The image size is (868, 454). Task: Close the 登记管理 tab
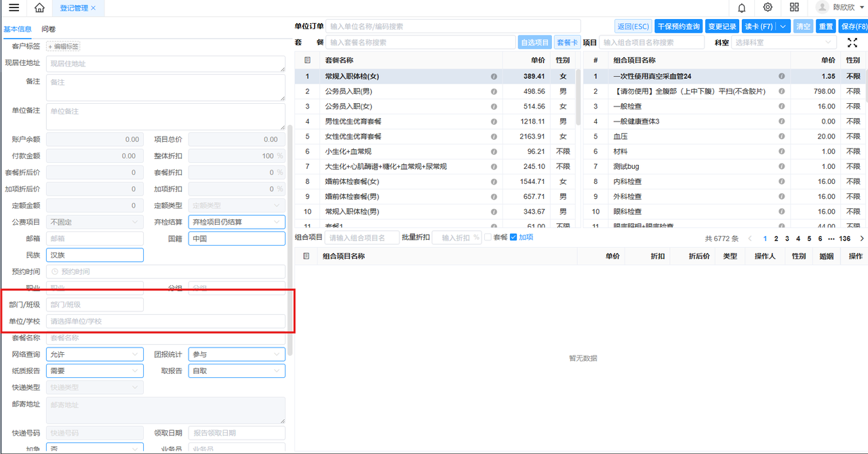click(x=94, y=8)
